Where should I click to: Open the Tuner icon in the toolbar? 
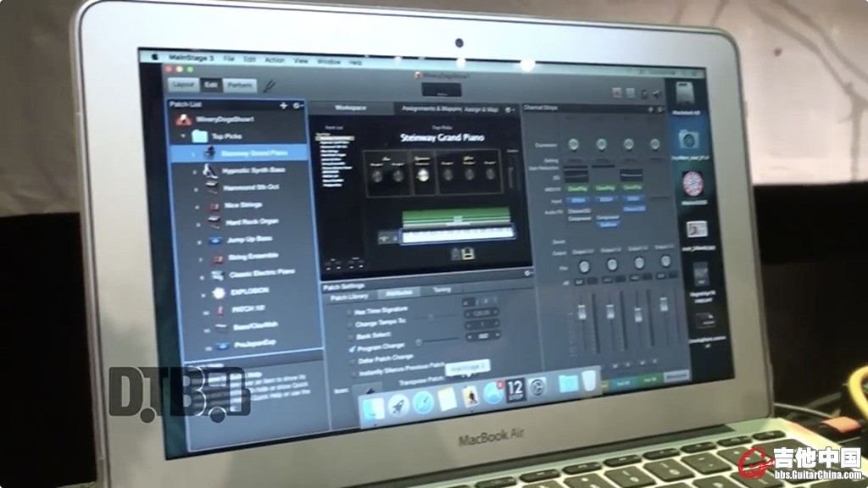(269, 87)
